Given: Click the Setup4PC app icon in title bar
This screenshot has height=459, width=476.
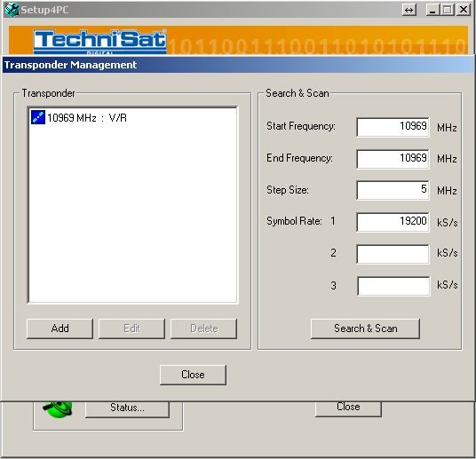Looking at the screenshot, I should tap(12, 10).
